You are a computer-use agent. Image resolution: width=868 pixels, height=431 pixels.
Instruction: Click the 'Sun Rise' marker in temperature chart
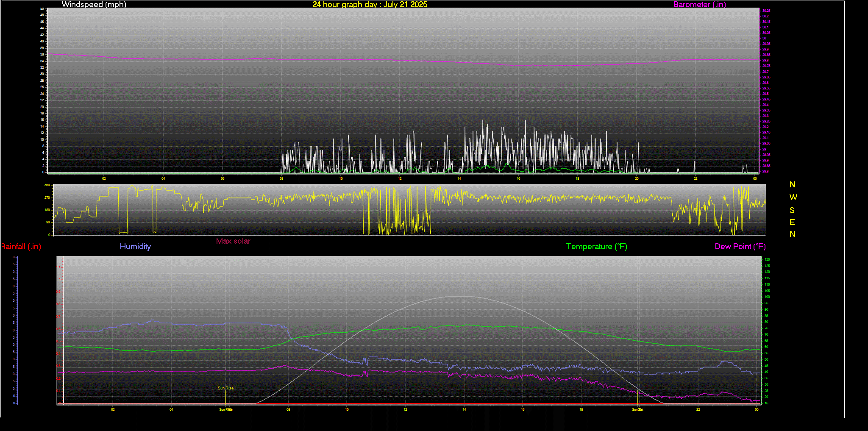[x=225, y=388]
